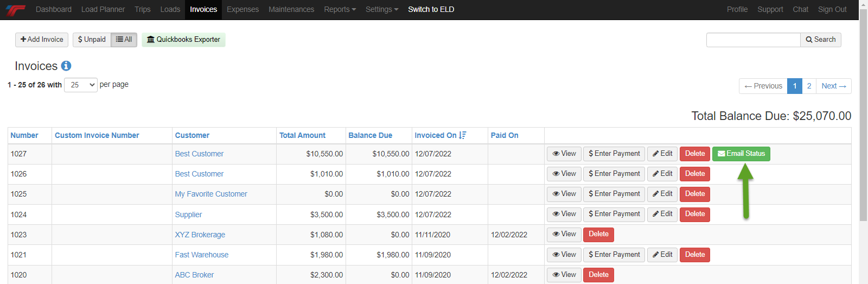
Task: Open the Trips page
Action: pyautogui.click(x=143, y=9)
